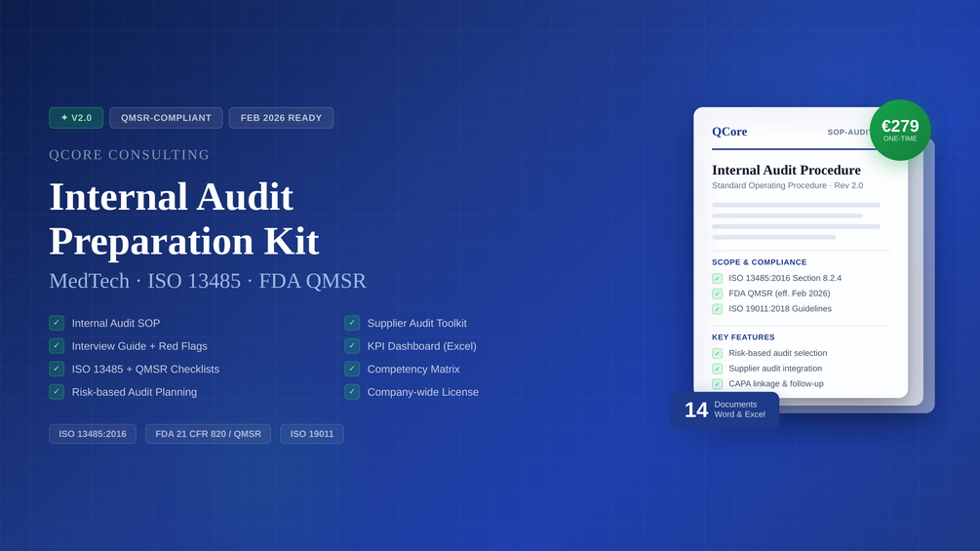Screen dimensions: 980x551
Task: Click the QCore logo on the document card
Action: tap(729, 132)
